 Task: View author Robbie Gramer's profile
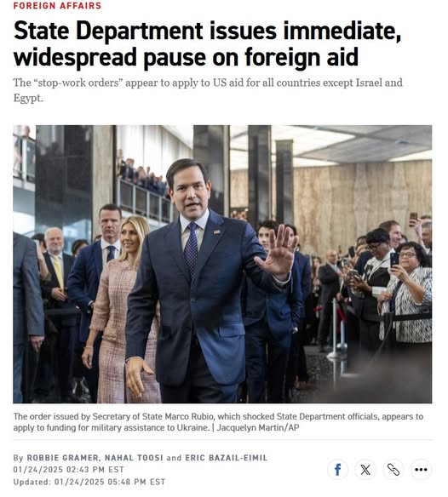pos(63,458)
